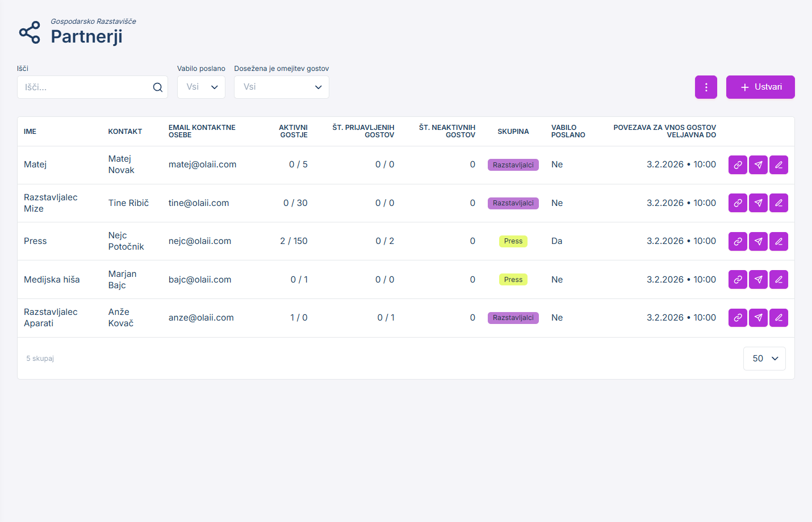
Task: Sort by Aktivni gostje column header
Action: (293, 131)
